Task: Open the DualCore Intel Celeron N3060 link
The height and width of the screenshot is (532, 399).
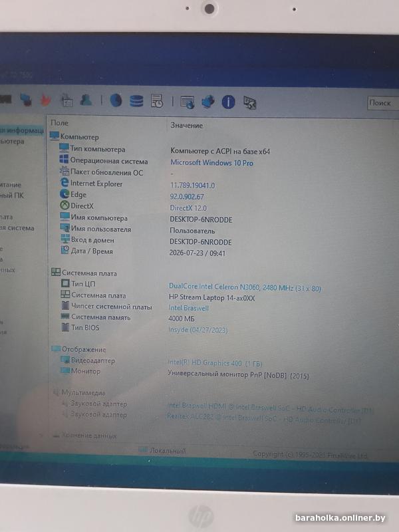Action: tap(245, 287)
